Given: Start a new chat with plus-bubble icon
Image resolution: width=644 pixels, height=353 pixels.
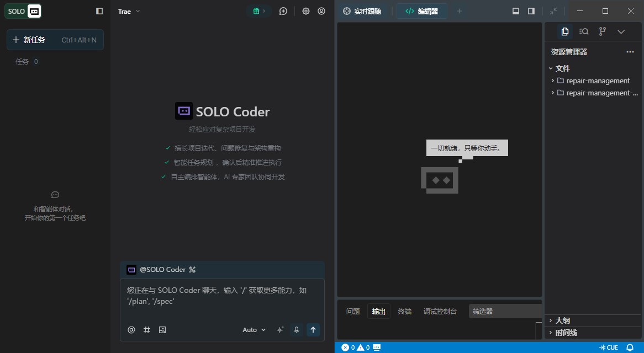Looking at the screenshot, I should click(x=283, y=11).
